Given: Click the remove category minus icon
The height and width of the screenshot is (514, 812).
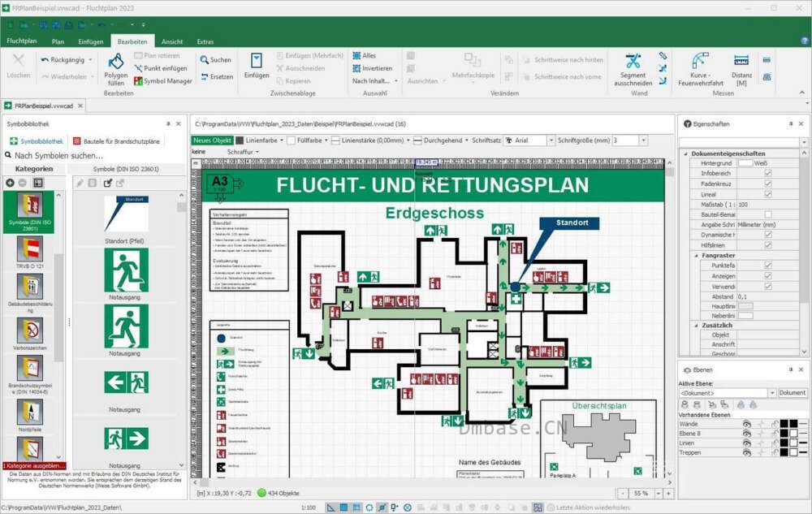Looking at the screenshot, I should [22, 183].
